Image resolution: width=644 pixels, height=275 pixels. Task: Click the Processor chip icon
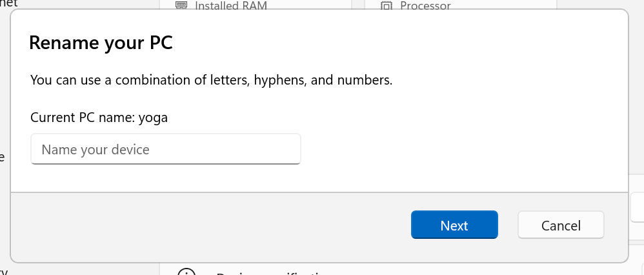tap(386, 5)
